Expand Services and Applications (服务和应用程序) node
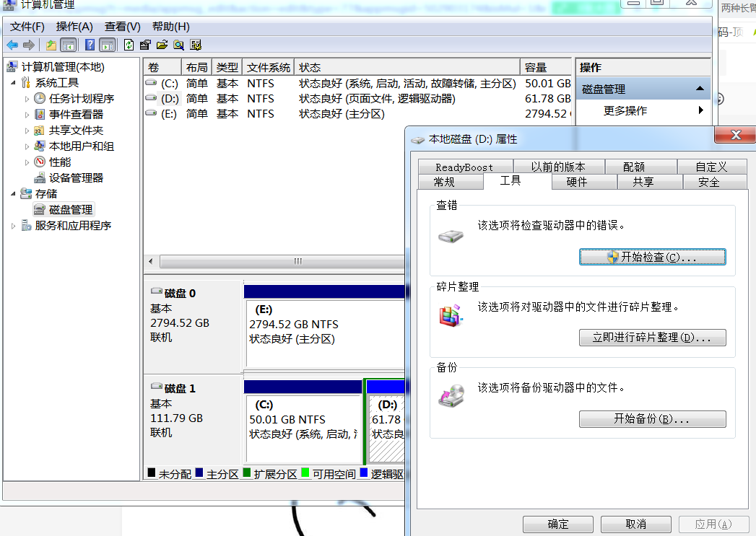This screenshot has height=536, width=756. click(x=14, y=226)
